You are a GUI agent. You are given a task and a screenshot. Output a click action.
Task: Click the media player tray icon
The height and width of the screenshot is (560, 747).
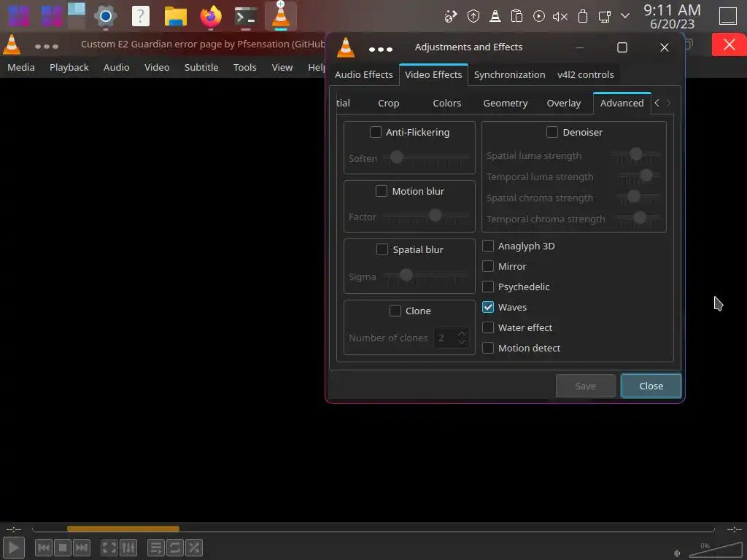click(539, 16)
